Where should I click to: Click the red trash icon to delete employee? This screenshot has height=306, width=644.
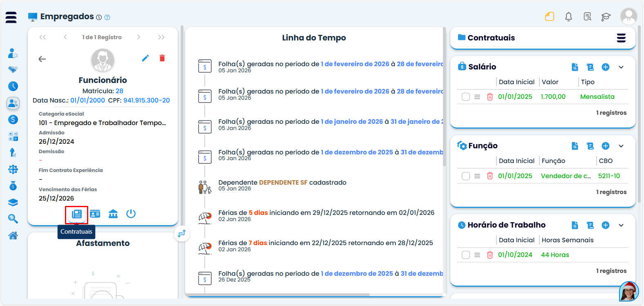click(162, 58)
